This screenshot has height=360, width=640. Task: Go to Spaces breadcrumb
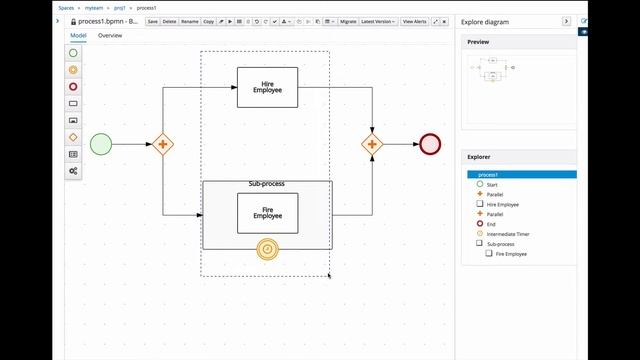(x=66, y=8)
